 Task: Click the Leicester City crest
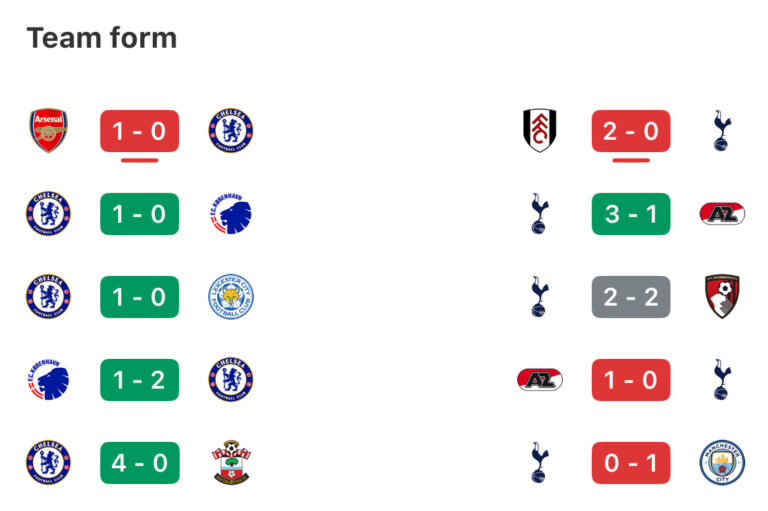(x=230, y=297)
